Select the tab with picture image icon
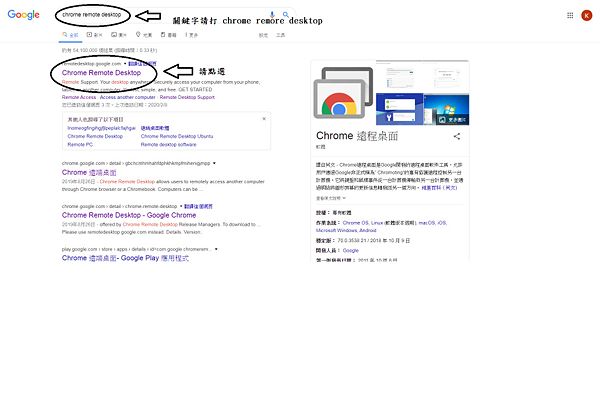The image size is (600, 416). [119, 35]
